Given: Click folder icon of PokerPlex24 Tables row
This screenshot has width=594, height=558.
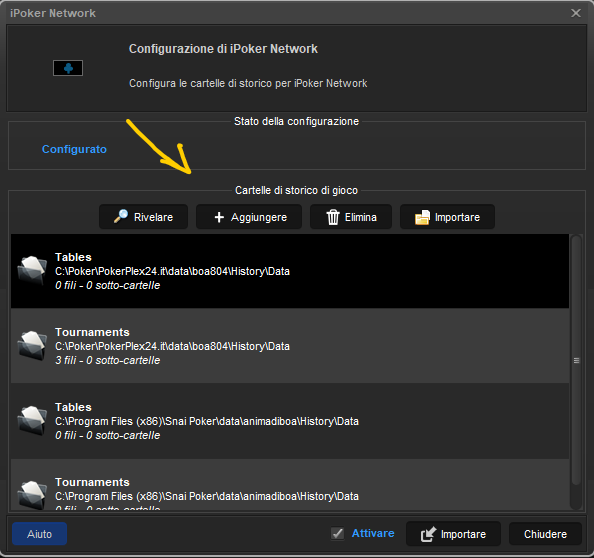Looking at the screenshot, I should pyautogui.click(x=32, y=270).
